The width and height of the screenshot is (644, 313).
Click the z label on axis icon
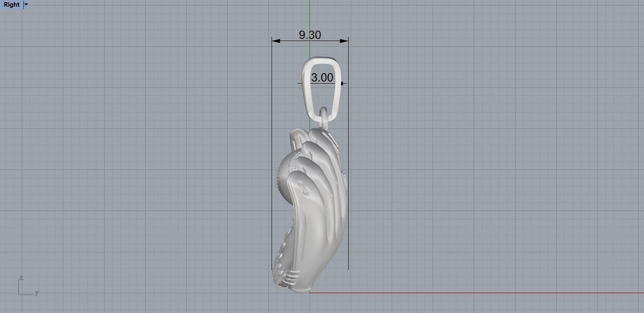[21, 278]
